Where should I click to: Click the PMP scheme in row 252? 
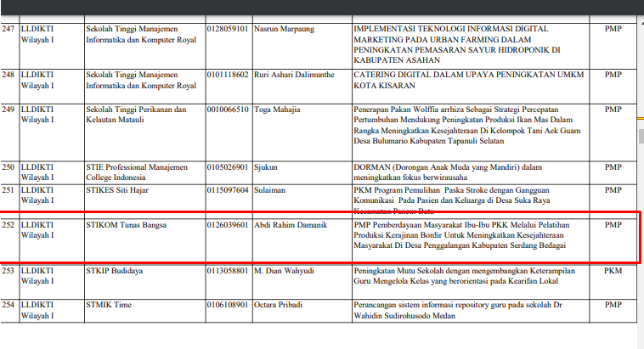pyautogui.click(x=613, y=225)
